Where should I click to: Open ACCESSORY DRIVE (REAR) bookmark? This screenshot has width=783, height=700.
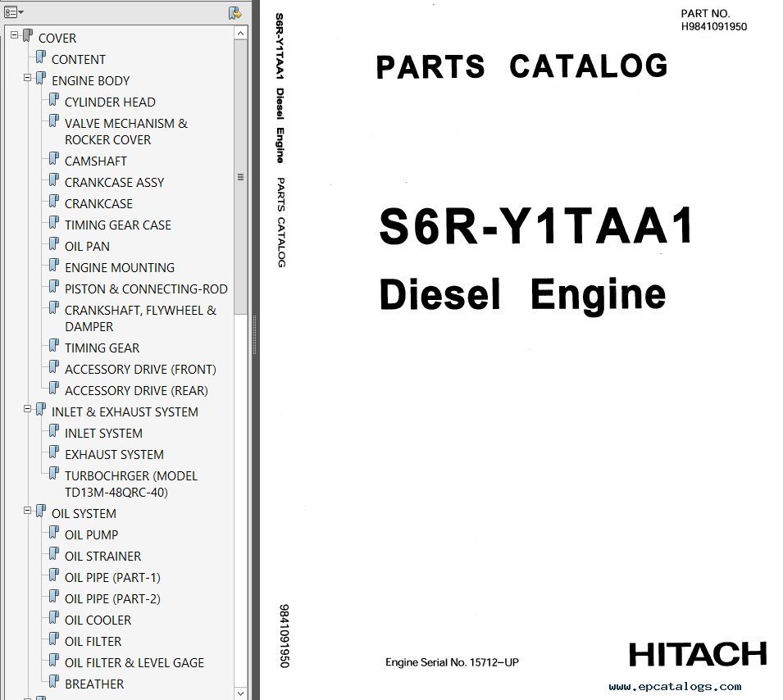pyautogui.click(x=136, y=391)
